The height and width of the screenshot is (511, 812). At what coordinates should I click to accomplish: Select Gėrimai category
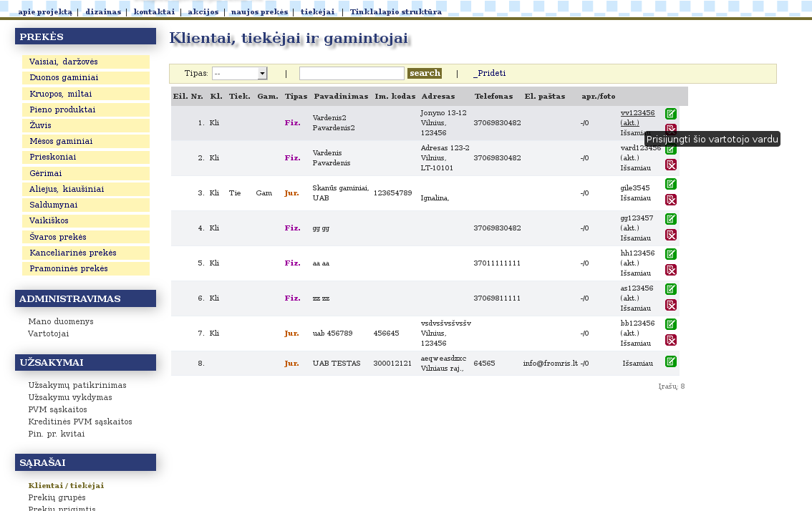tap(86, 173)
